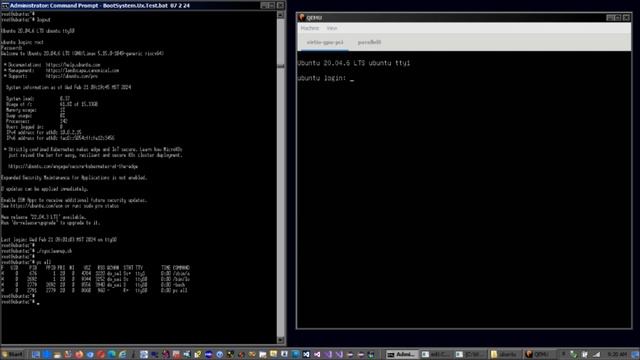The height and width of the screenshot is (360, 640).
Task: Click the QEMU title bar icon
Action: 302,18
